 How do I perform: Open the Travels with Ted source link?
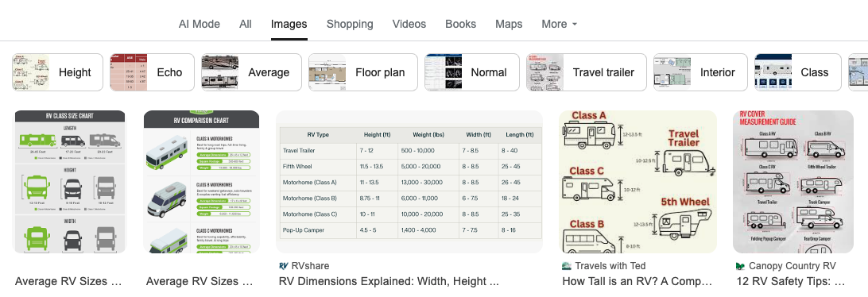[x=610, y=266]
